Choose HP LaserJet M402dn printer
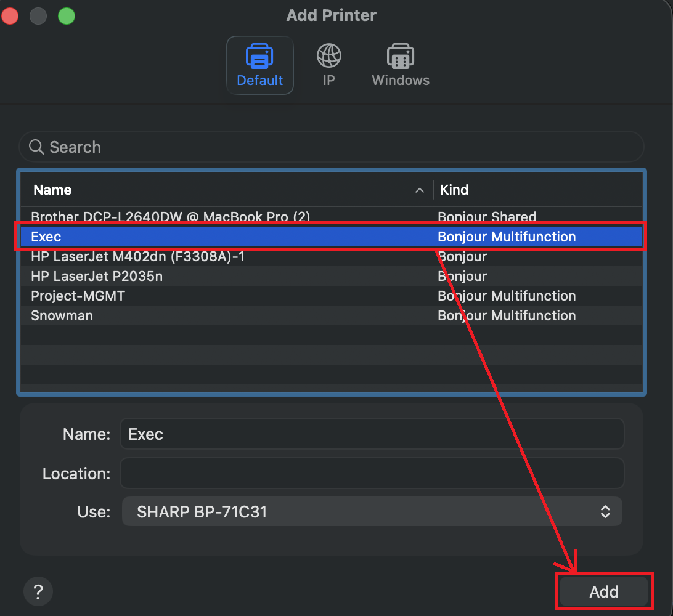 (x=138, y=256)
